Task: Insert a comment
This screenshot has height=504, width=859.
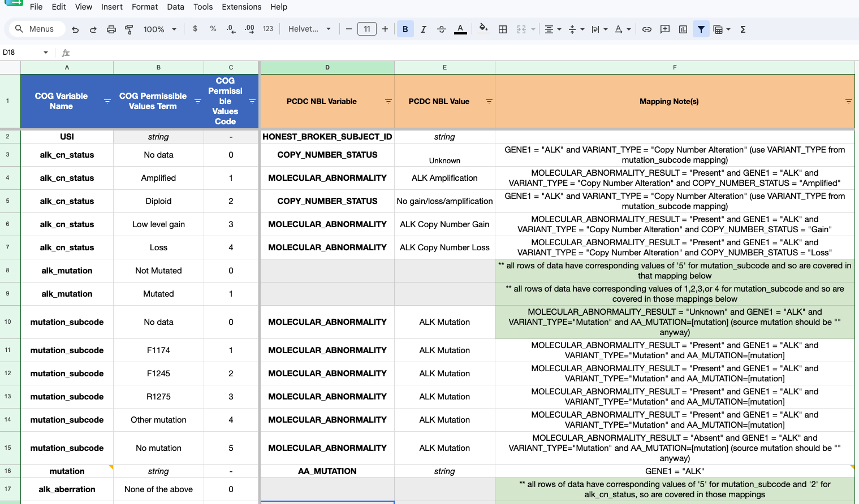Action: (665, 29)
